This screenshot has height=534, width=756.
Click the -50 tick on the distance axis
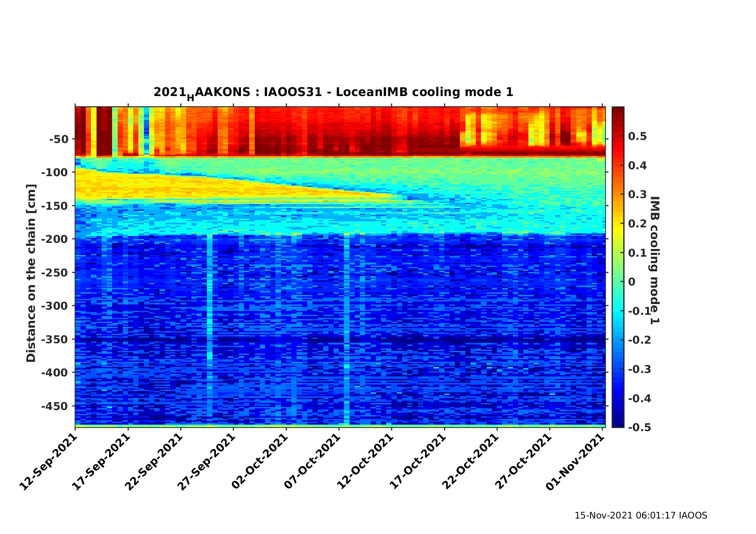(x=59, y=139)
